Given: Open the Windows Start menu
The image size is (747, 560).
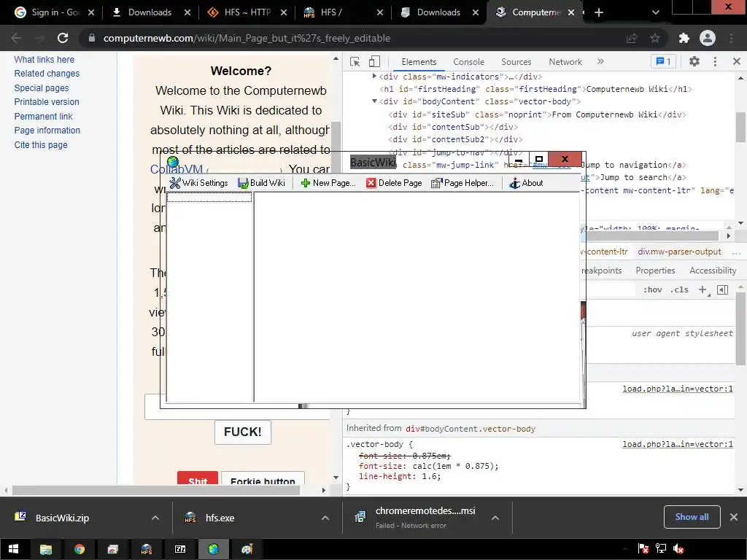Looking at the screenshot, I should click(13, 549).
